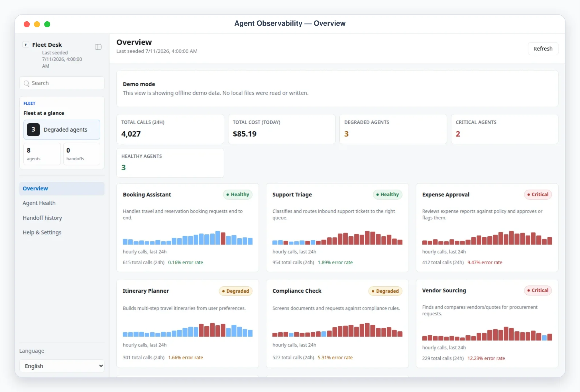
Task: Select the Degraded agents summary button
Action: [62, 130]
